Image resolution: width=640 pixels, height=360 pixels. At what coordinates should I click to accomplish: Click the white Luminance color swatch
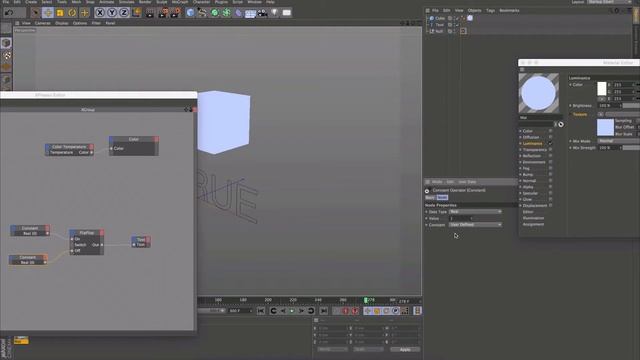[602, 89]
